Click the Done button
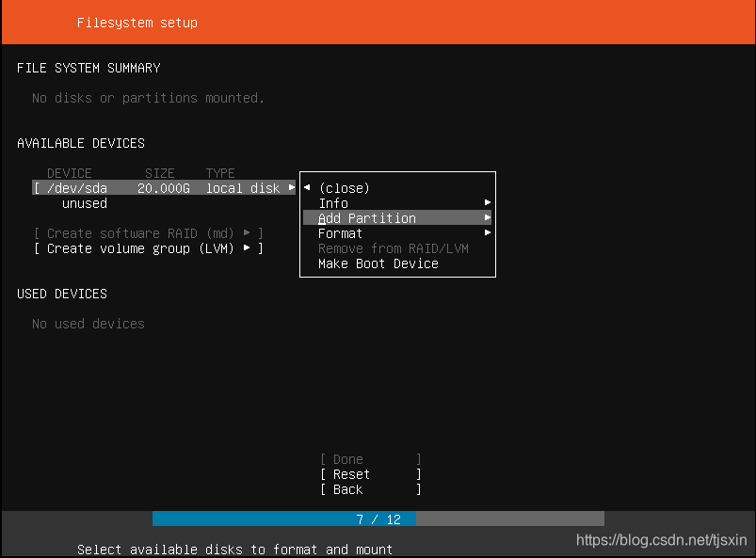This screenshot has width=756, height=558. (371, 459)
